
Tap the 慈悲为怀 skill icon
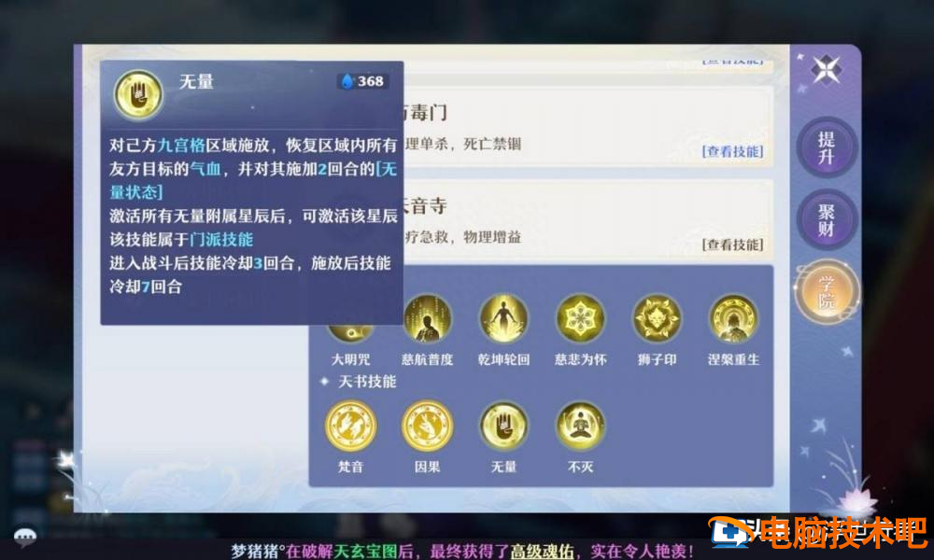(580, 319)
